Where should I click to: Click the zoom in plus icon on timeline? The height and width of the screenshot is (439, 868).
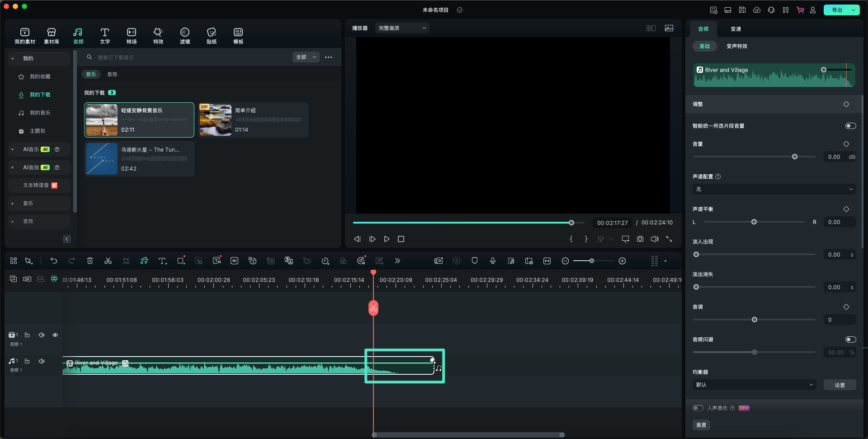coord(622,261)
